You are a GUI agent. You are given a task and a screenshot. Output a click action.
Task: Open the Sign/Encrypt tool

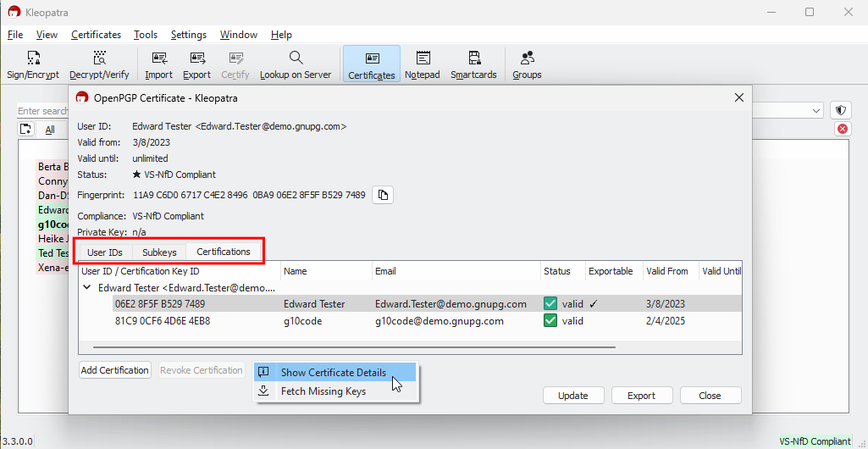tap(33, 64)
